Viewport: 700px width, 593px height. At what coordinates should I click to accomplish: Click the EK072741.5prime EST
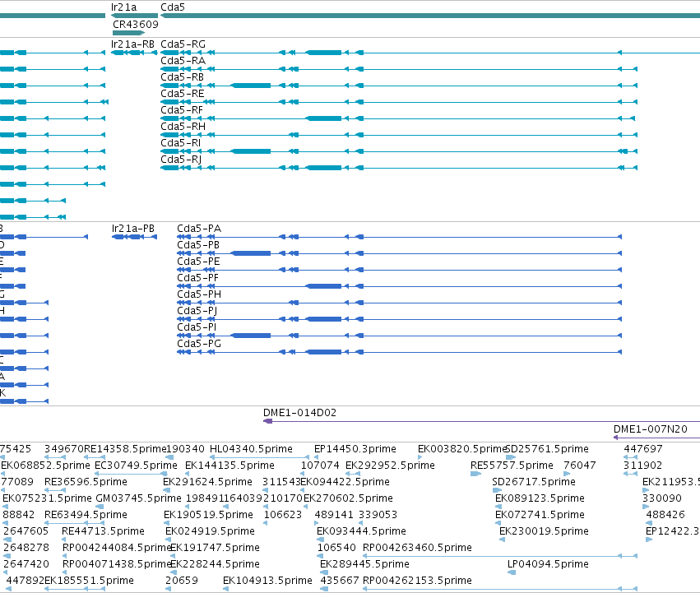[498, 523]
